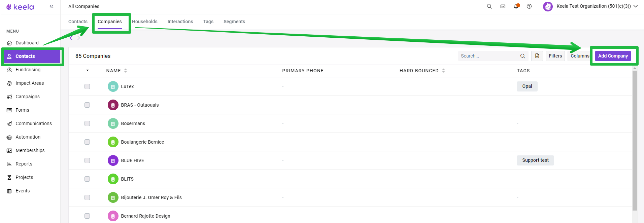The width and height of the screenshot is (644, 223).
Task: Click the companies Search field
Action: point(488,56)
